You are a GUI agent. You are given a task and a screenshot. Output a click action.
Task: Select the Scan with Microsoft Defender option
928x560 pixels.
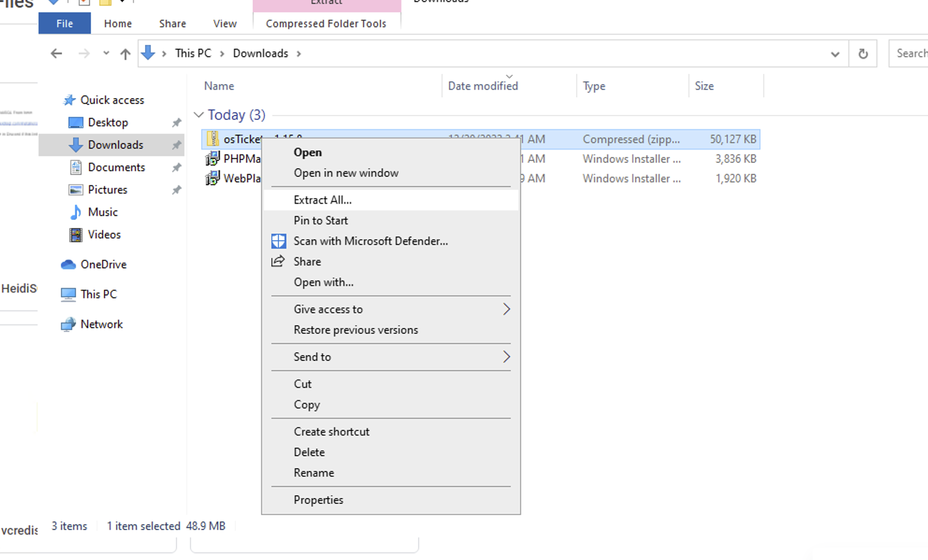pyautogui.click(x=370, y=241)
